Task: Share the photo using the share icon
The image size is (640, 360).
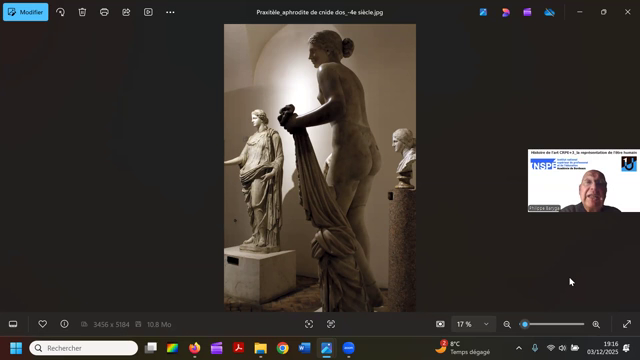Action: point(126,12)
